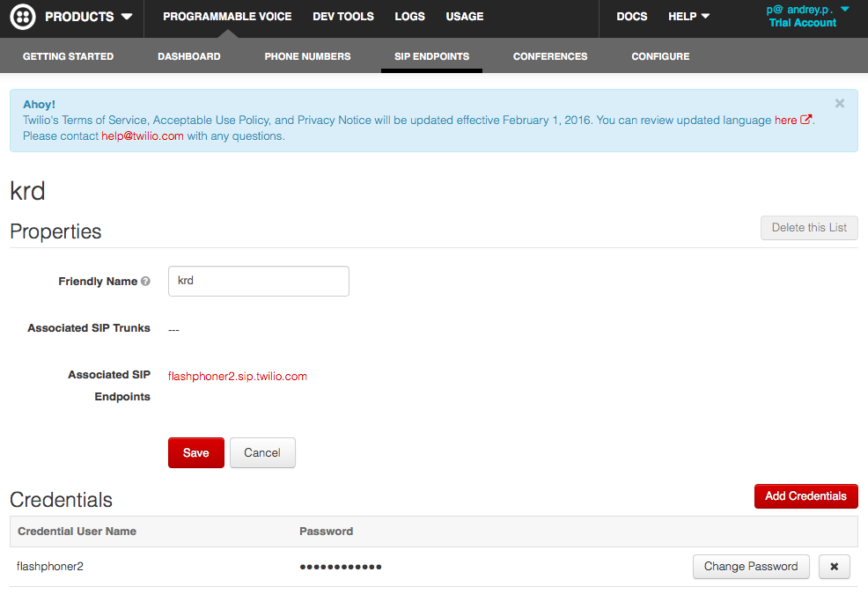Click the Associated SIP Trunks label
Viewport: 868px width, 594px height.
(x=89, y=328)
